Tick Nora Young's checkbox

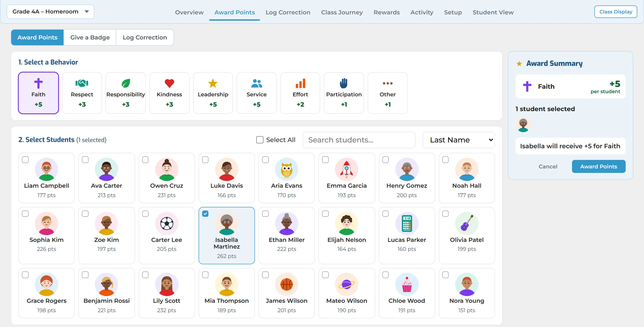[445, 275]
